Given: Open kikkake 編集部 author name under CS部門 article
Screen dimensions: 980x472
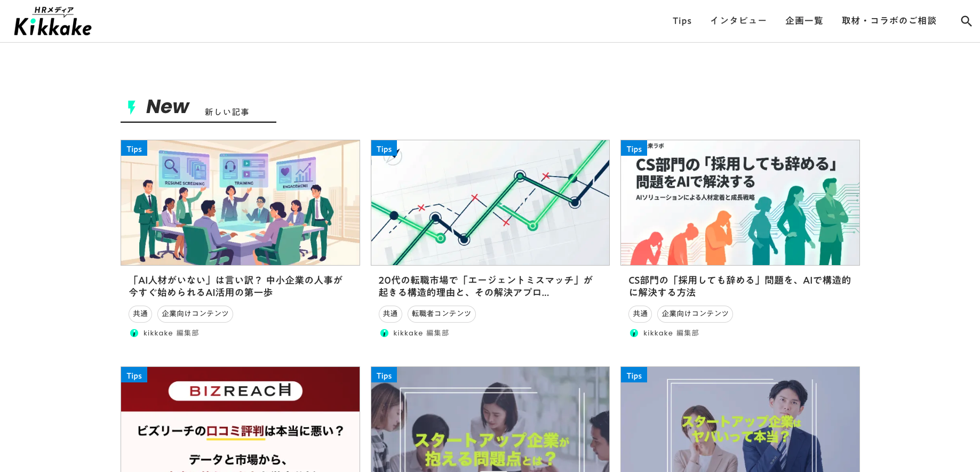Looking at the screenshot, I should click(x=671, y=333).
